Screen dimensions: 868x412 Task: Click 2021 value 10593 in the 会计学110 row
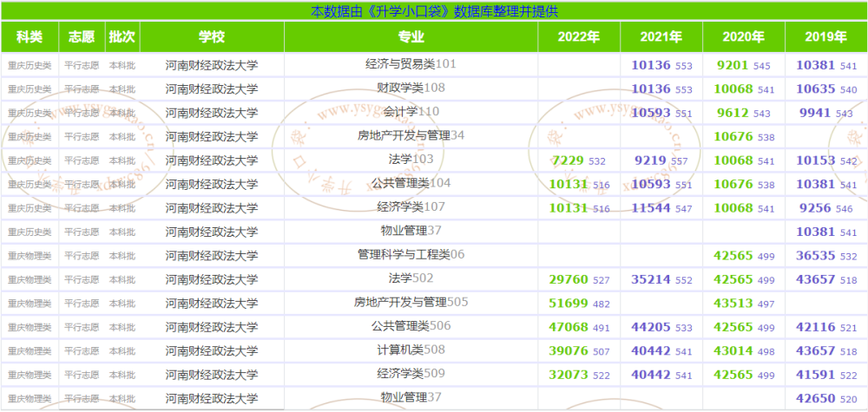tap(651, 113)
